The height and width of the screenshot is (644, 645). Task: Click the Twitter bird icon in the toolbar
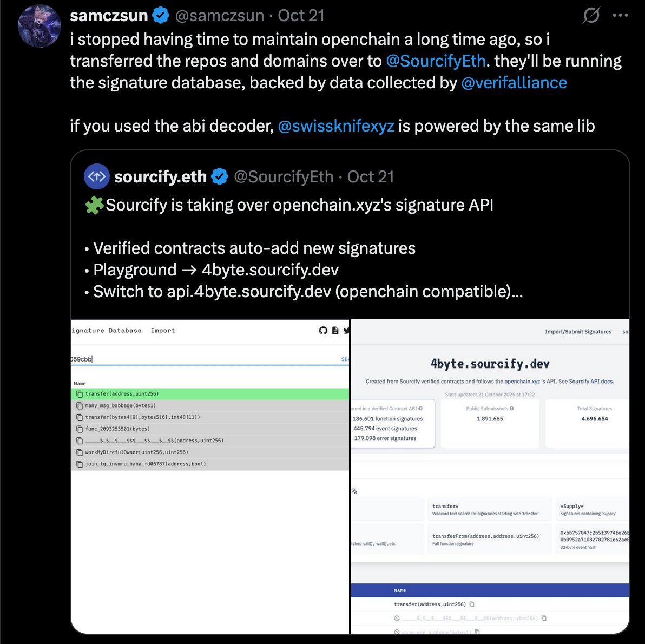(346, 331)
